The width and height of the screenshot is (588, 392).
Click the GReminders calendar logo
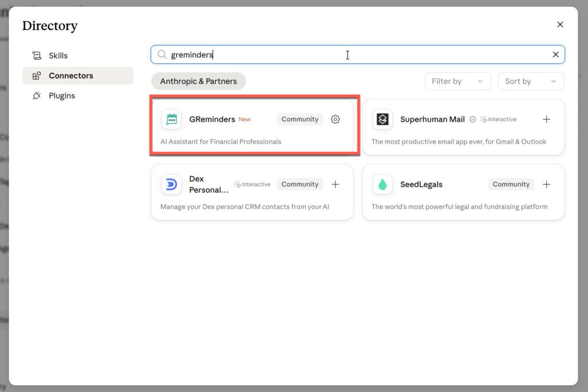pyautogui.click(x=171, y=120)
